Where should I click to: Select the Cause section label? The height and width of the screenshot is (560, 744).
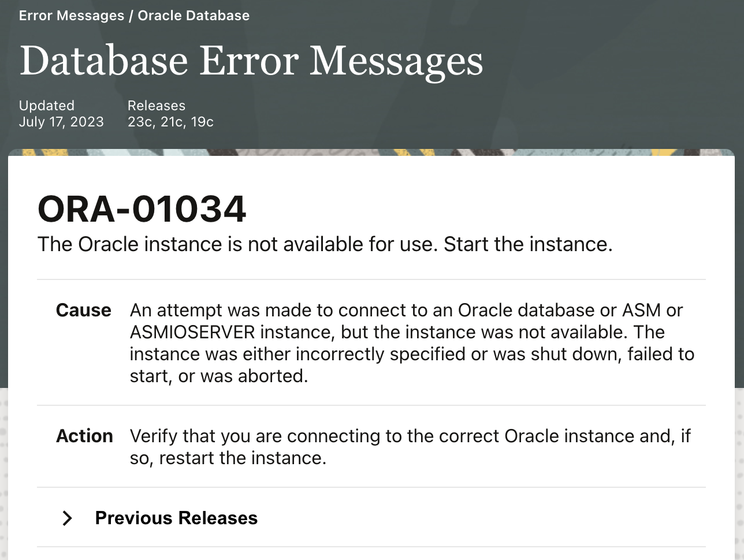pos(84,310)
